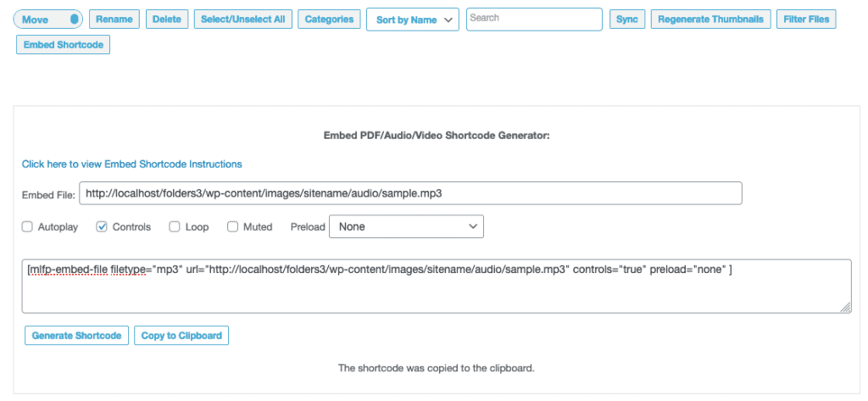
Task: Tick the Muted checkbox
Action: (233, 226)
